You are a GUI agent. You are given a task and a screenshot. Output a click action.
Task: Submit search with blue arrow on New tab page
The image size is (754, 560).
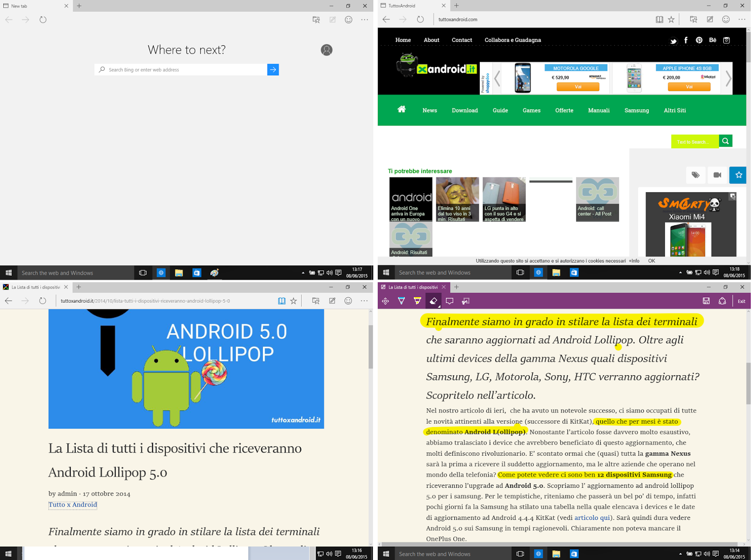pos(273,70)
